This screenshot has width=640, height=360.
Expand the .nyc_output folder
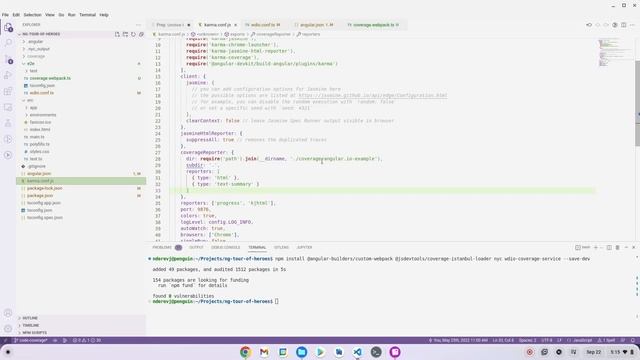[81, 49]
